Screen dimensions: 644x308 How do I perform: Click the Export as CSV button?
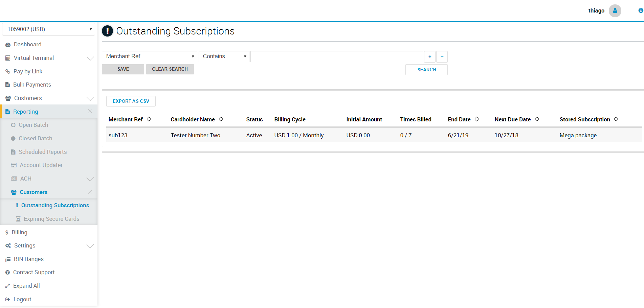(131, 101)
